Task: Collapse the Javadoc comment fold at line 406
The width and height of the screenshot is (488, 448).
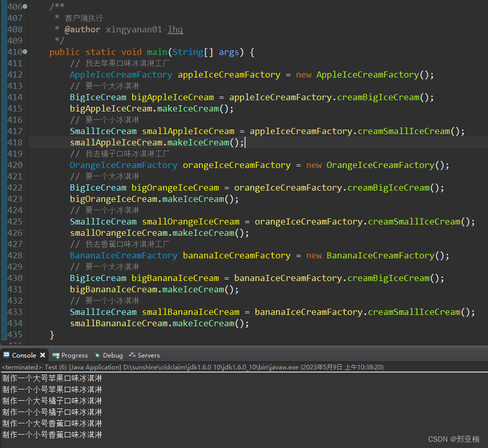Action: tap(25, 7)
